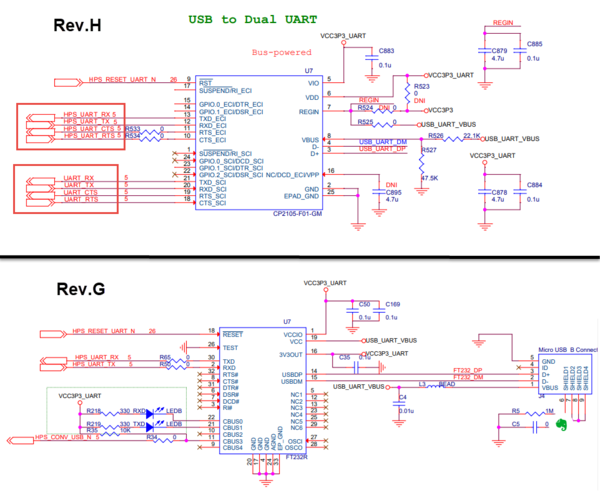Click the "USB_UART_DM" net label
Viewport: 600px width, 491px height.
pos(383,142)
